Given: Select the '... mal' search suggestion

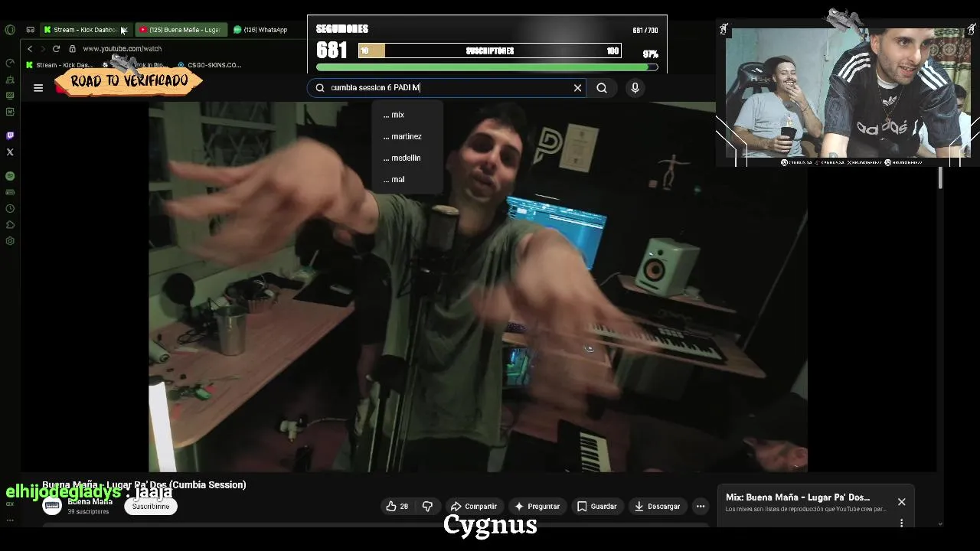Looking at the screenshot, I should 407,179.
